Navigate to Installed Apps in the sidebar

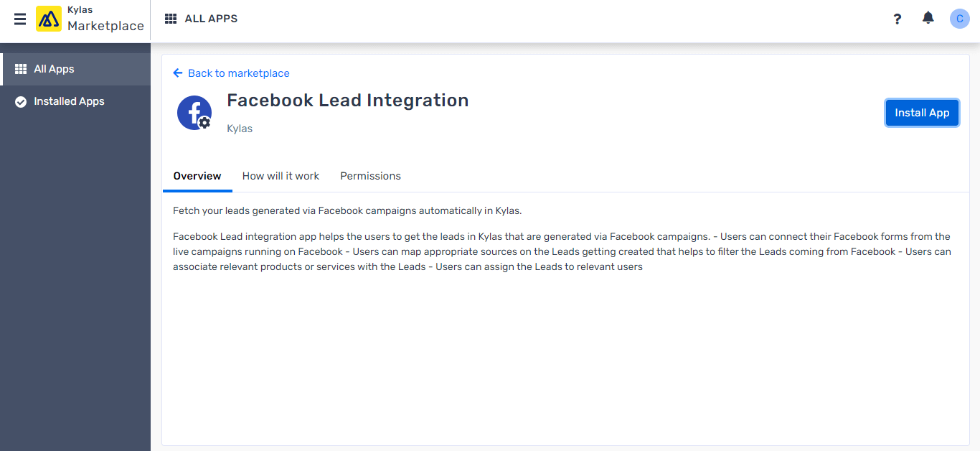click(67, 101)
